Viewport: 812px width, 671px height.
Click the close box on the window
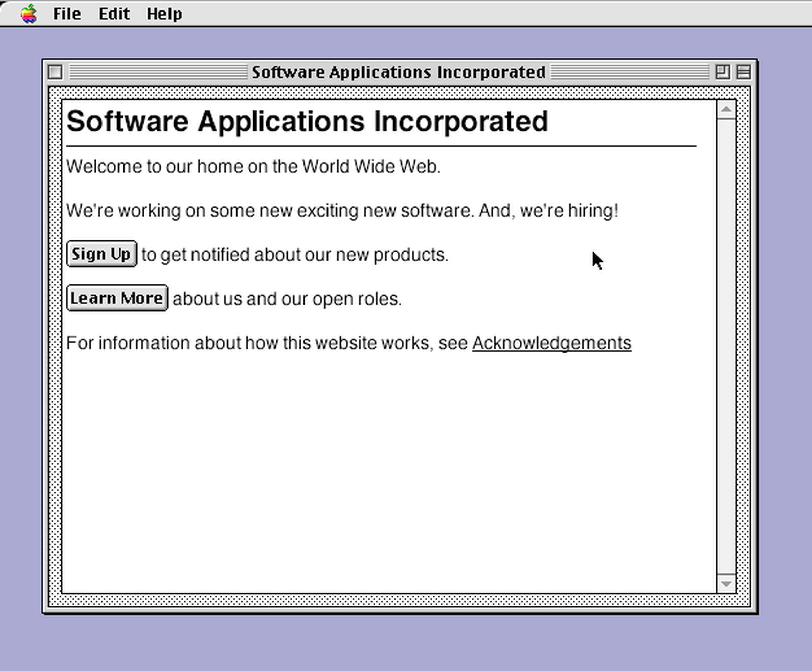pyautogui.click(x=55, y=71)
